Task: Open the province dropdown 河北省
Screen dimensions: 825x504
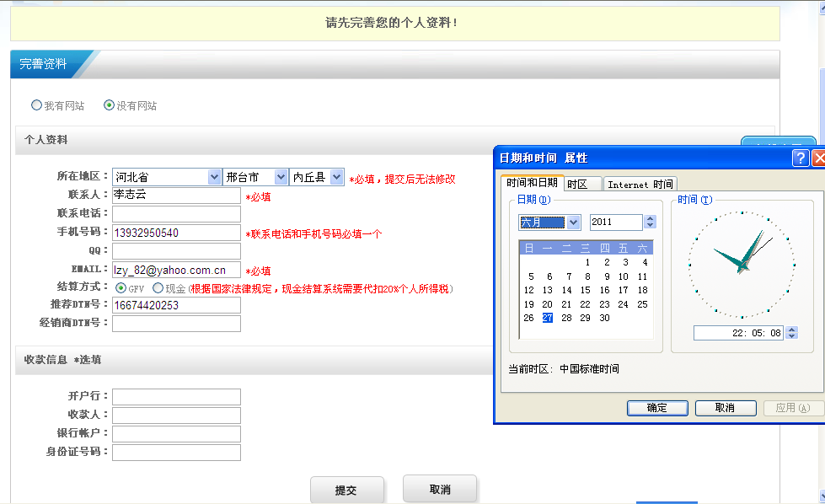Action: tap(214, 177)
